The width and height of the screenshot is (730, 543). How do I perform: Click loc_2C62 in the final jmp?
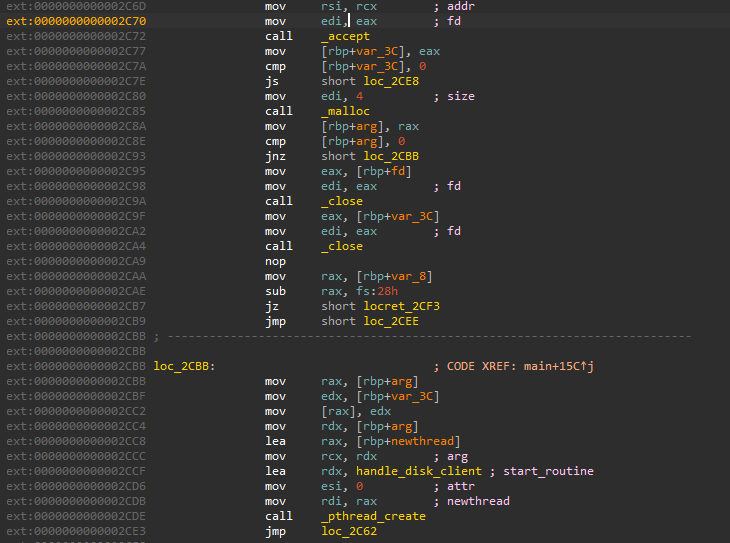pos(349,531)
